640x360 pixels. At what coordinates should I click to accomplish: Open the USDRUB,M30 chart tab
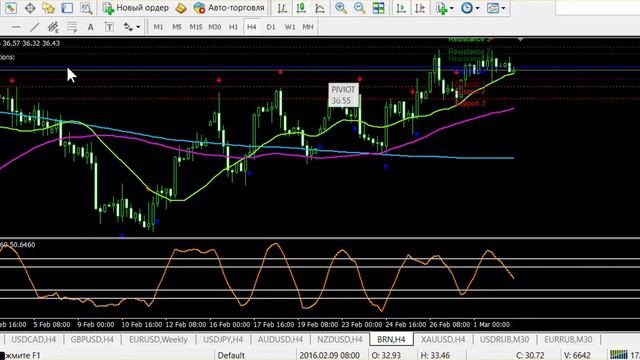504,339
